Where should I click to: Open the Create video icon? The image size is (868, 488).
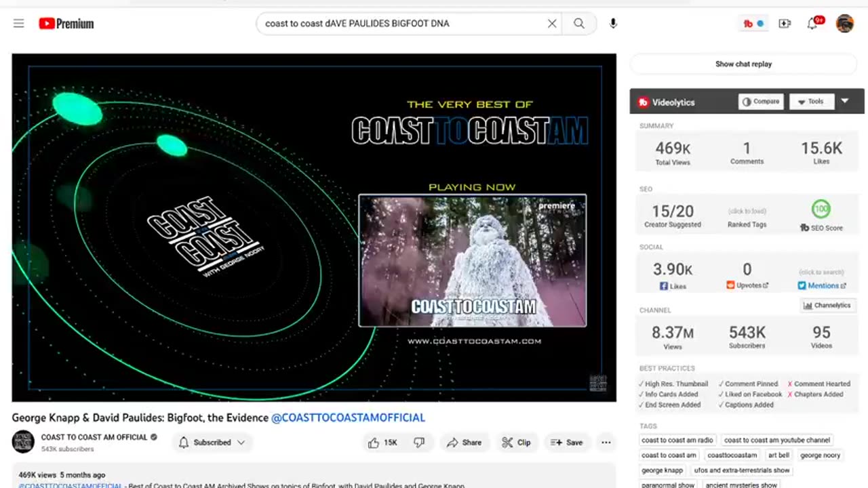point(785,23)
